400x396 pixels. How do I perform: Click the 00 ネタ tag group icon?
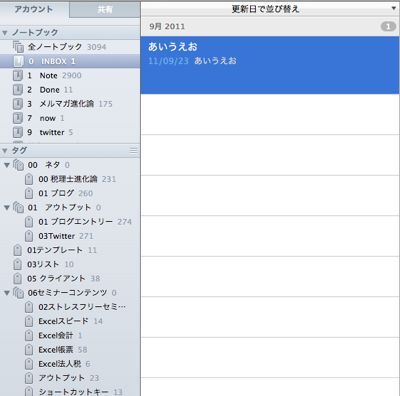coord(18,165)
